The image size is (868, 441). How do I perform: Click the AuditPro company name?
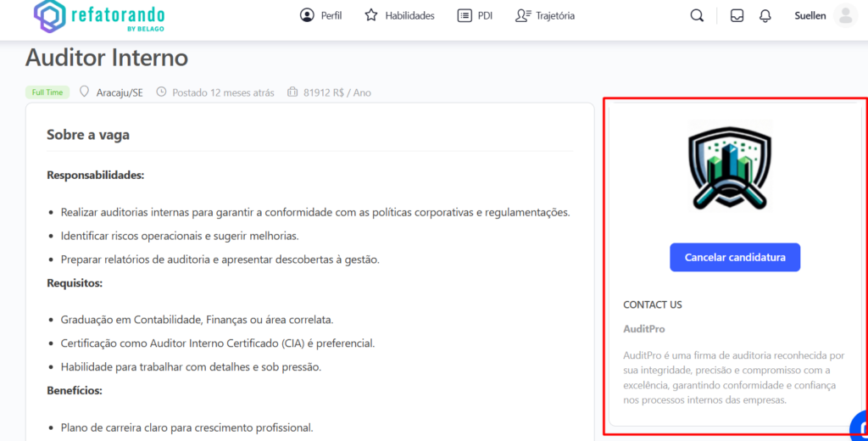644,328
